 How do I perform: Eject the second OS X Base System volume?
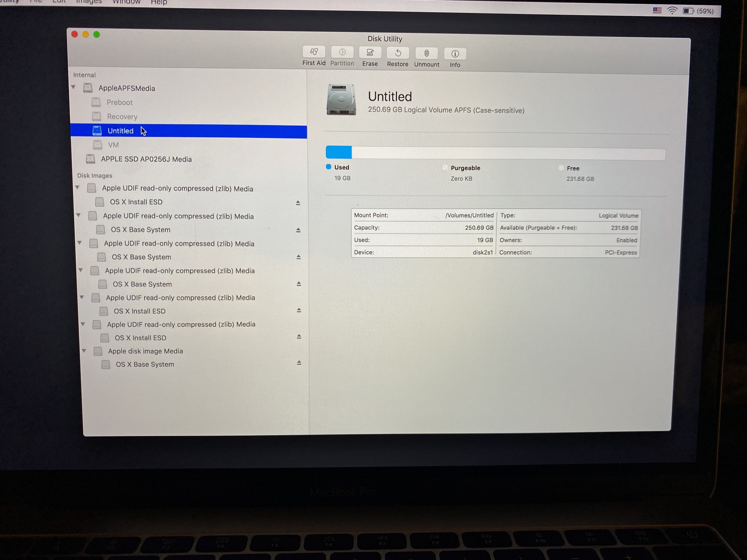click(x=299, y=257)
